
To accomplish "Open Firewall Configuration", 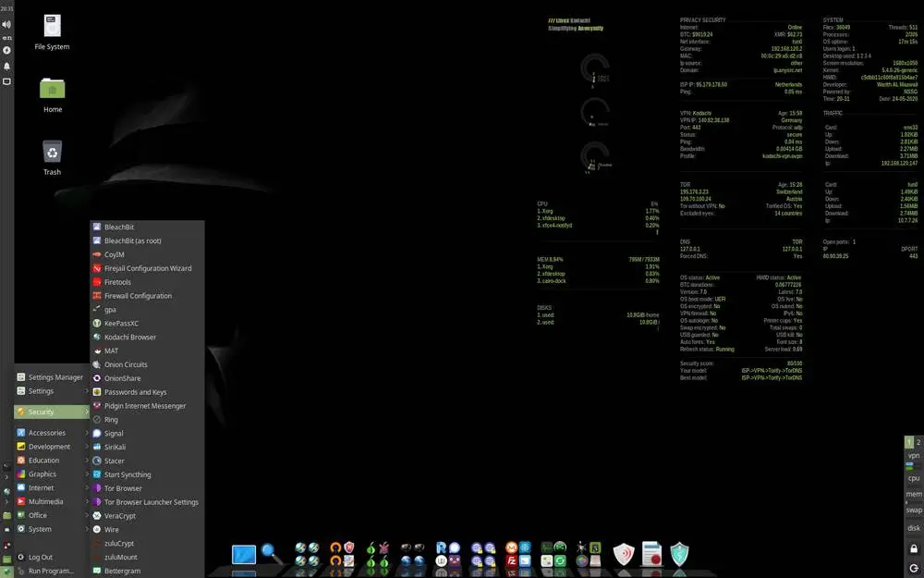I will pos(147,296).
